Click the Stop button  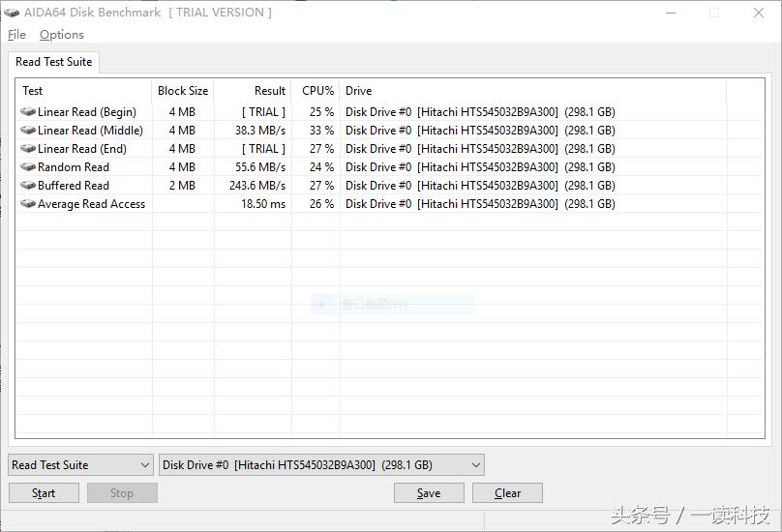click(122, 493)
